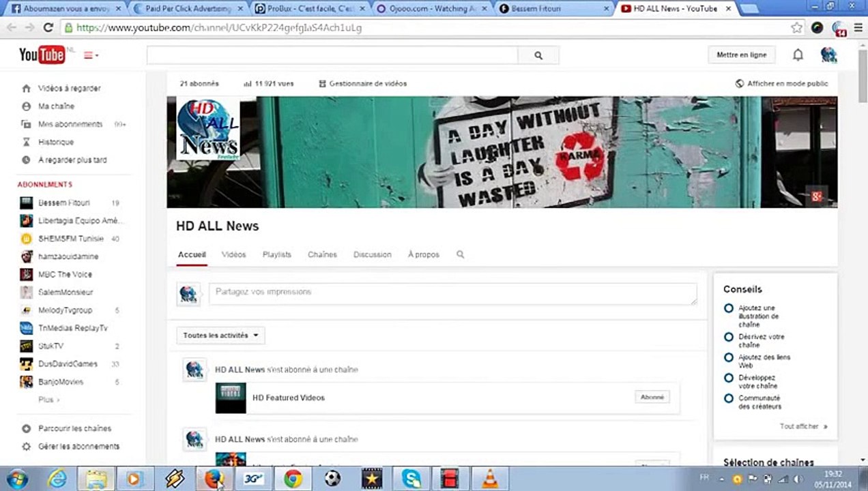Focus the YouTube search box
The image size is (868, 491).
click(332, 55)
